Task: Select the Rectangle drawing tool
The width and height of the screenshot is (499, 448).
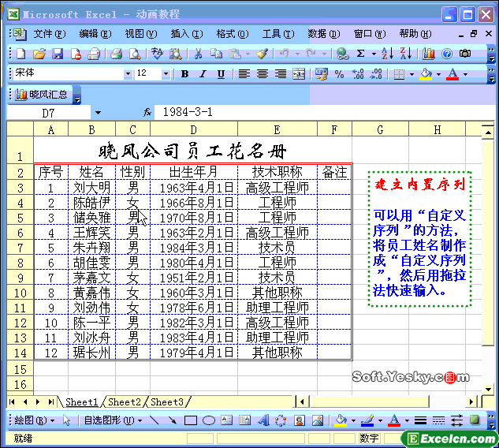Action: 191,420
